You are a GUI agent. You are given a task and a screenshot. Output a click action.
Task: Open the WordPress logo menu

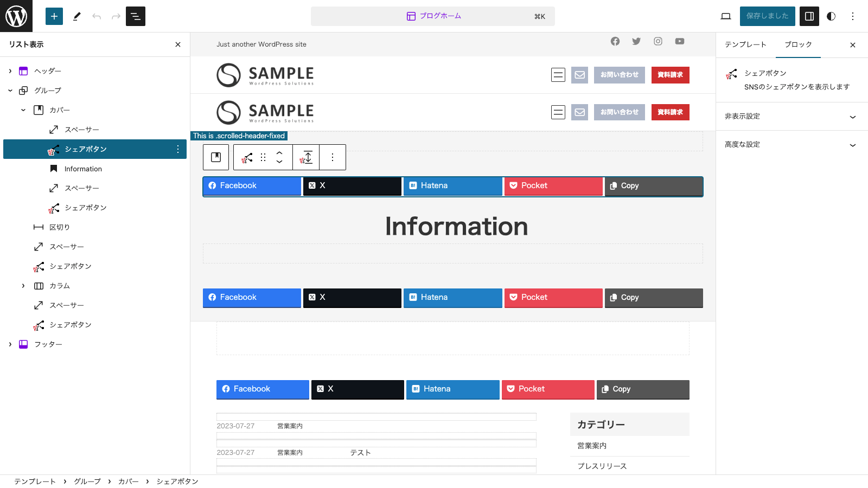click(x=16, y=16)
